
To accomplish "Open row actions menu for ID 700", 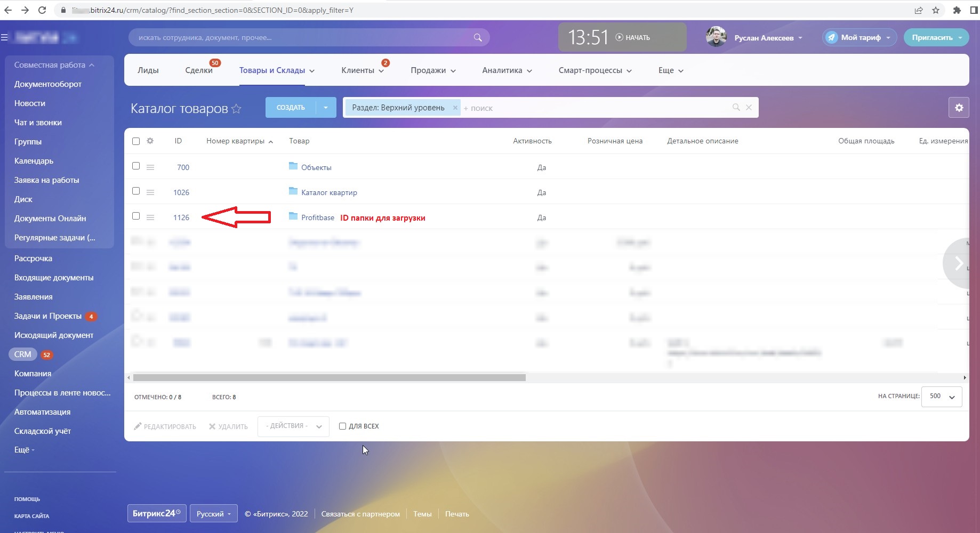I will [x=150, y=167].
